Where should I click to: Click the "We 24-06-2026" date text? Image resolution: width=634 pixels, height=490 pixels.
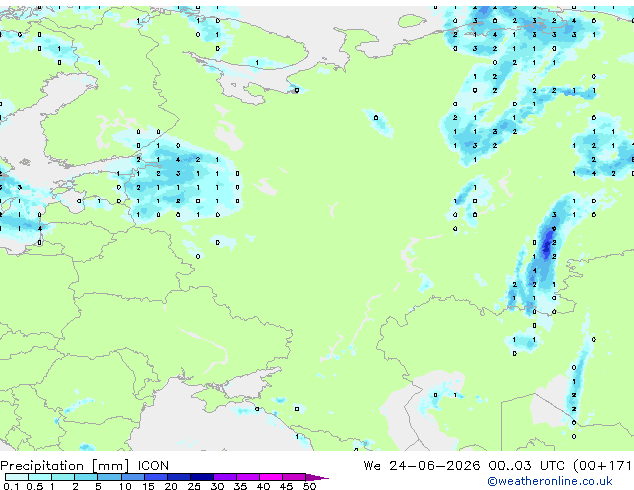click(422, 466)
